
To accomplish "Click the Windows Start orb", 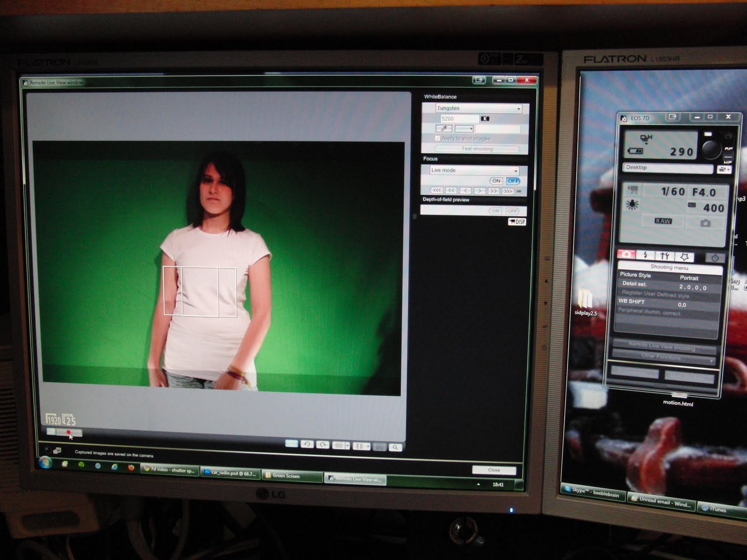I will (x=45, y=462).
